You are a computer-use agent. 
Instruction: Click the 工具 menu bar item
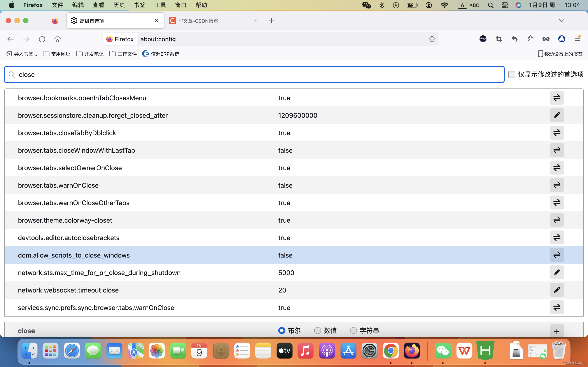point(160,5)
